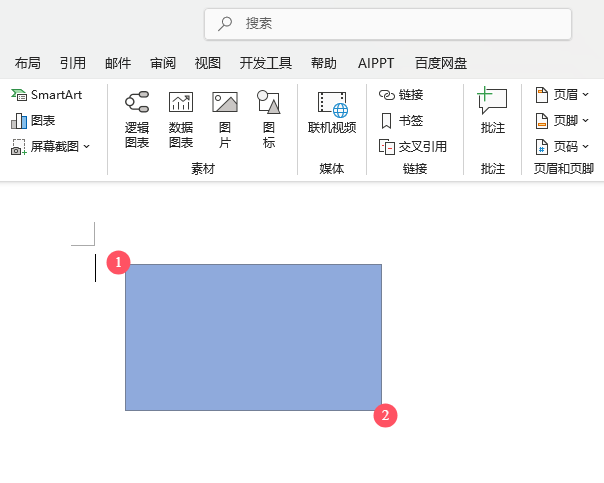Insert a 链接 hyperlink
Image resolution: width=604 pixels, height=483 pixels.
(x=401, y=95)
